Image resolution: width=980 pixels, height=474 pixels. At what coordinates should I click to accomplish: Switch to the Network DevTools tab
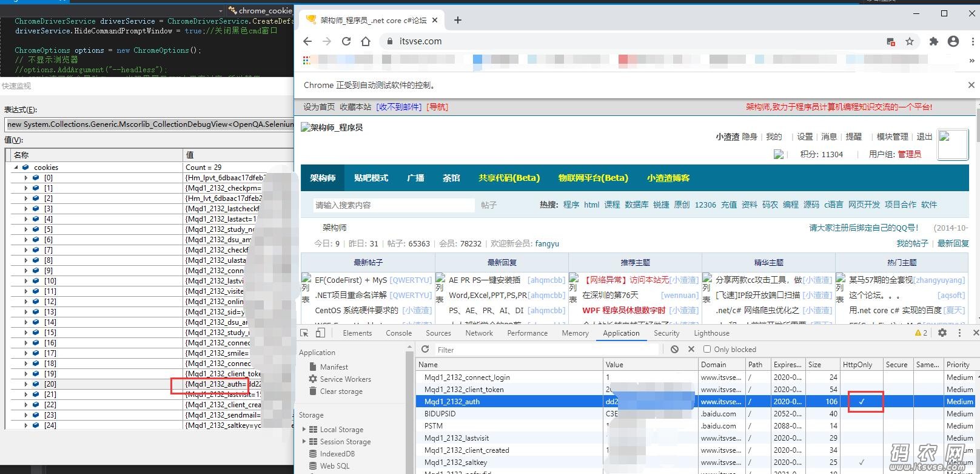479,333
